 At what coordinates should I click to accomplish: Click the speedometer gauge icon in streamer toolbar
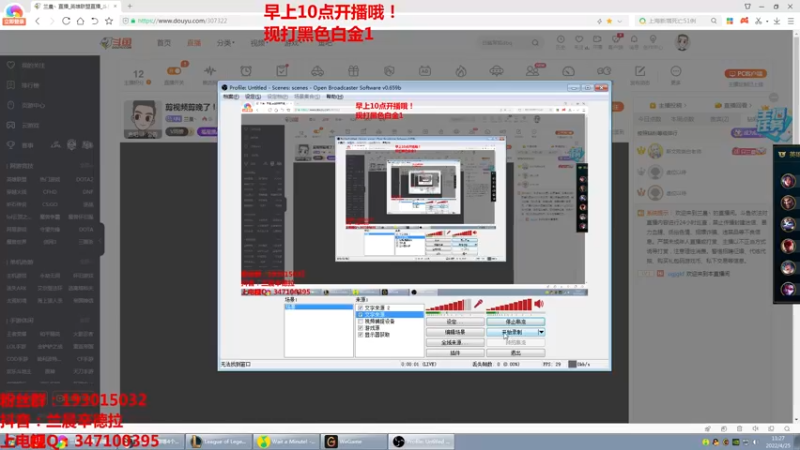[x=568, y=71]
